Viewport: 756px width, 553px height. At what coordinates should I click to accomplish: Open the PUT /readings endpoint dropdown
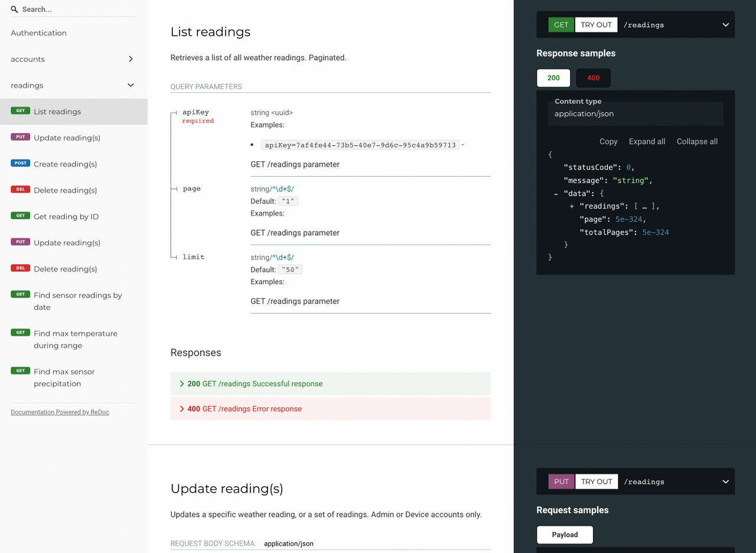[725, 482]
